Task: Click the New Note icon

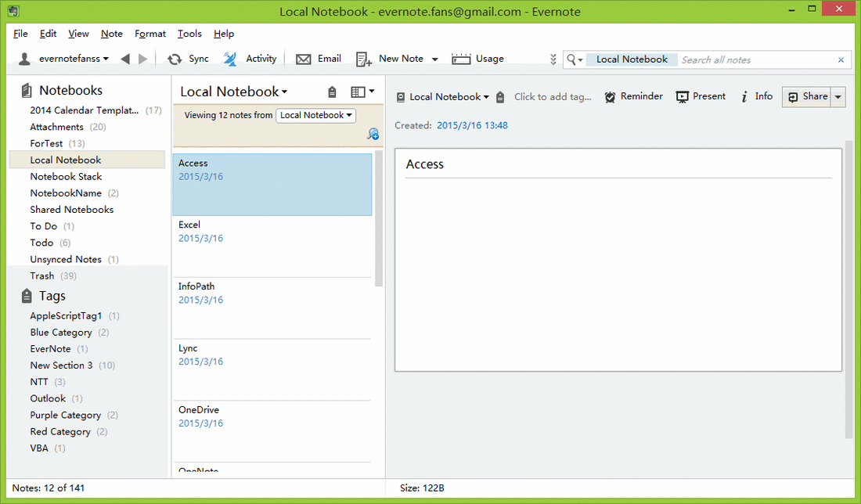Action: coord(363,59)
